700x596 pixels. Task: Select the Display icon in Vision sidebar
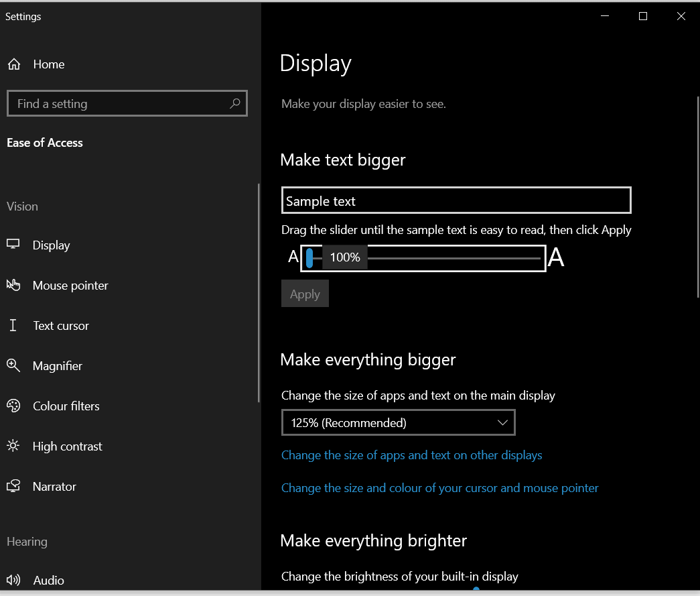click(13, 245)
